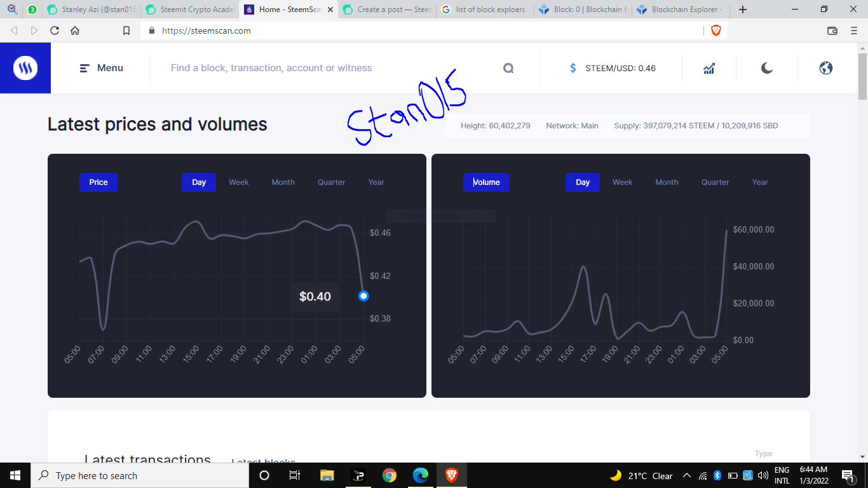Click the STEEM/USD: 0.46 price text
The width and height of the screenshot is (868, 488).
point(621,68)
